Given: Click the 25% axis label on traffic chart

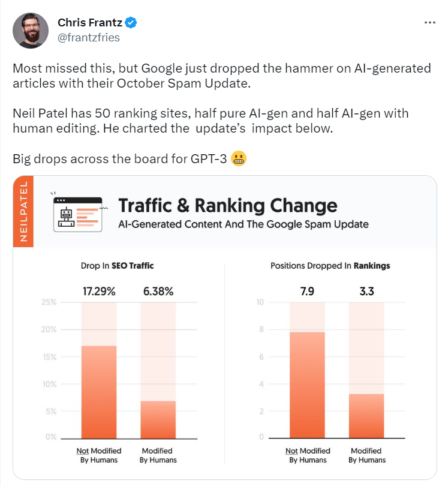Looking at the screenshot, I should [x=49, y=302].
